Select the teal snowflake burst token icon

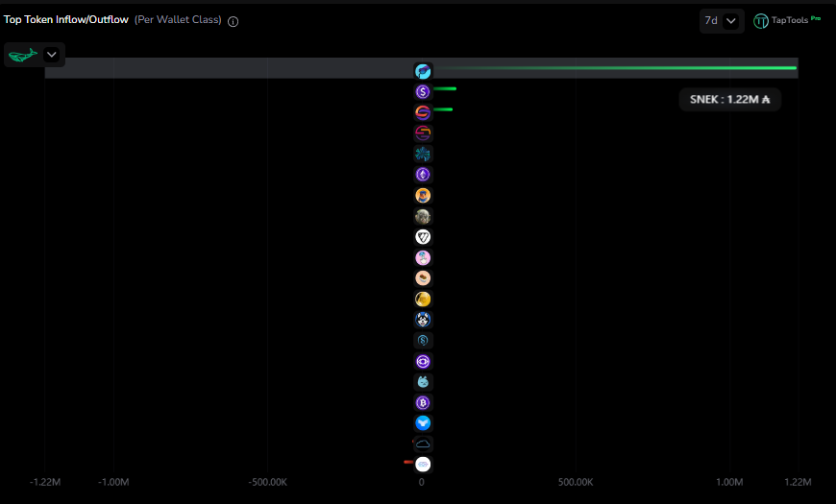tap(423, 154)
